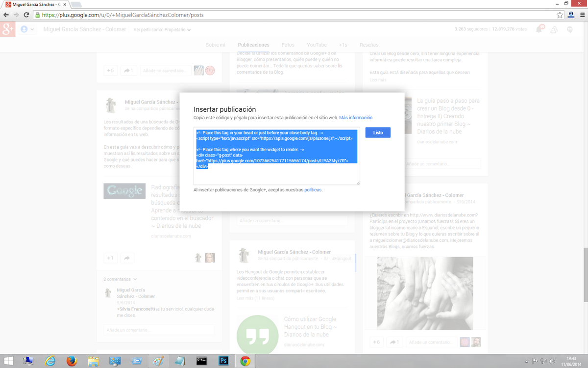Collapse the 2 comentarios expander
Viewport: 588px width, 368px height.
coord(120,279)
